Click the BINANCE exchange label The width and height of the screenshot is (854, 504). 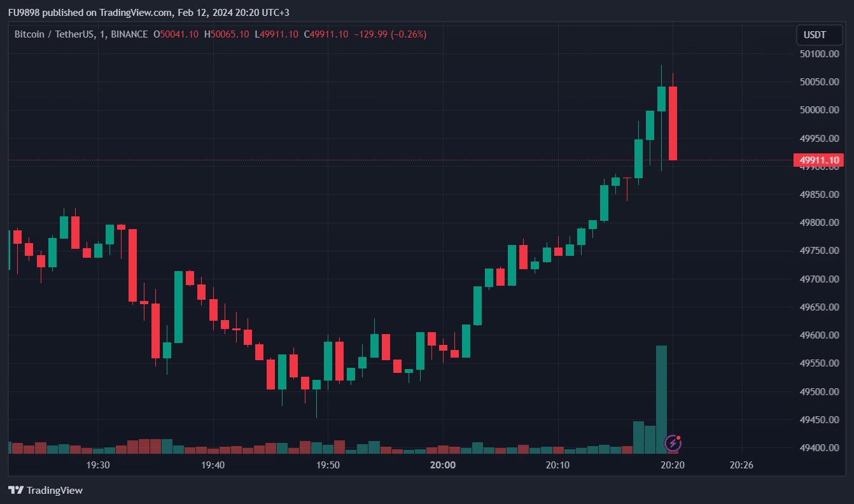click(x=129, y=34)
